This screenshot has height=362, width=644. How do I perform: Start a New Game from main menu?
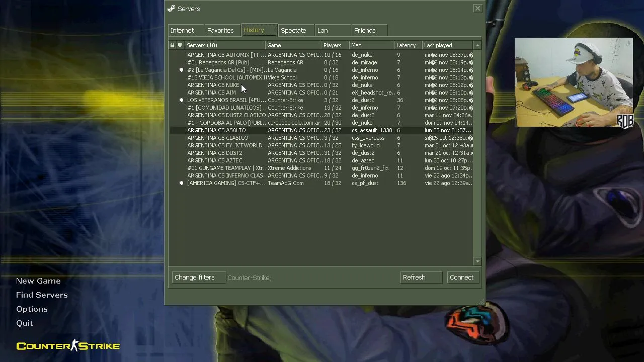pos(38,281)
